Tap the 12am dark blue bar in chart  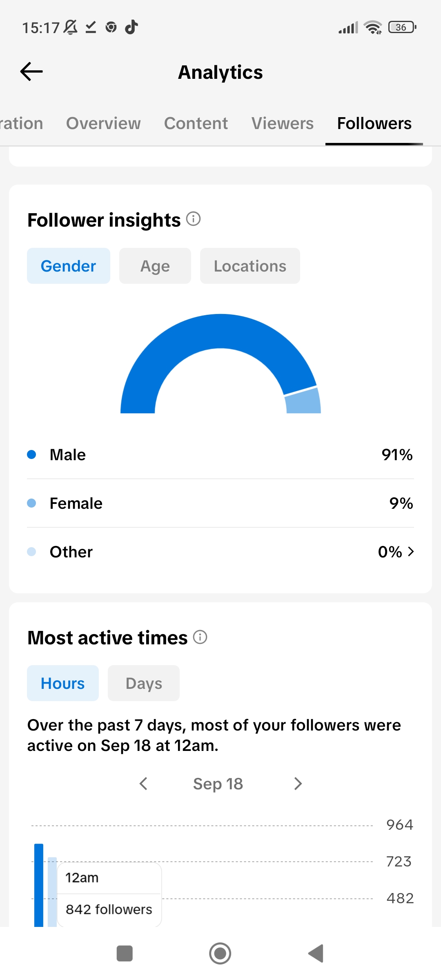(x=39, y=885)
